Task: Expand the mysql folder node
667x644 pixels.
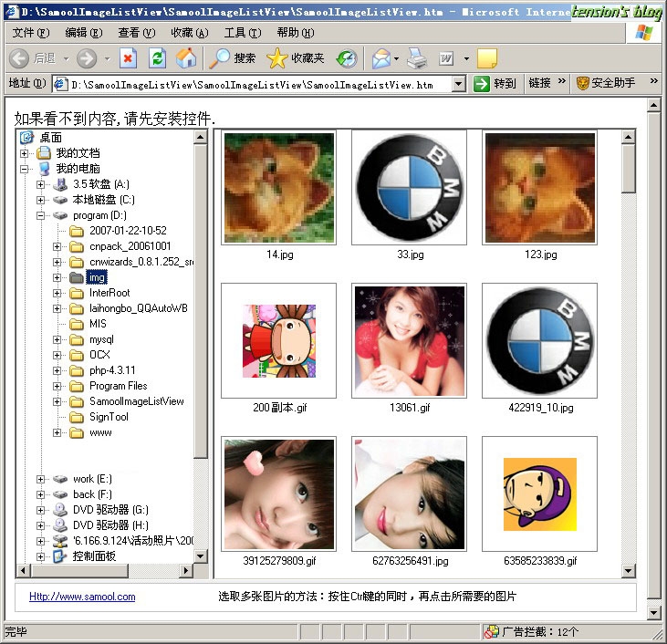Action: (x=57, y=340)
